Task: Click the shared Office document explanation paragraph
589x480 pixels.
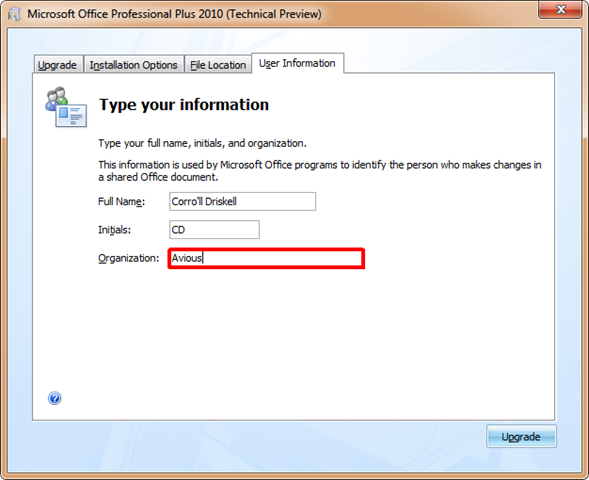Action: pos(320,171)
